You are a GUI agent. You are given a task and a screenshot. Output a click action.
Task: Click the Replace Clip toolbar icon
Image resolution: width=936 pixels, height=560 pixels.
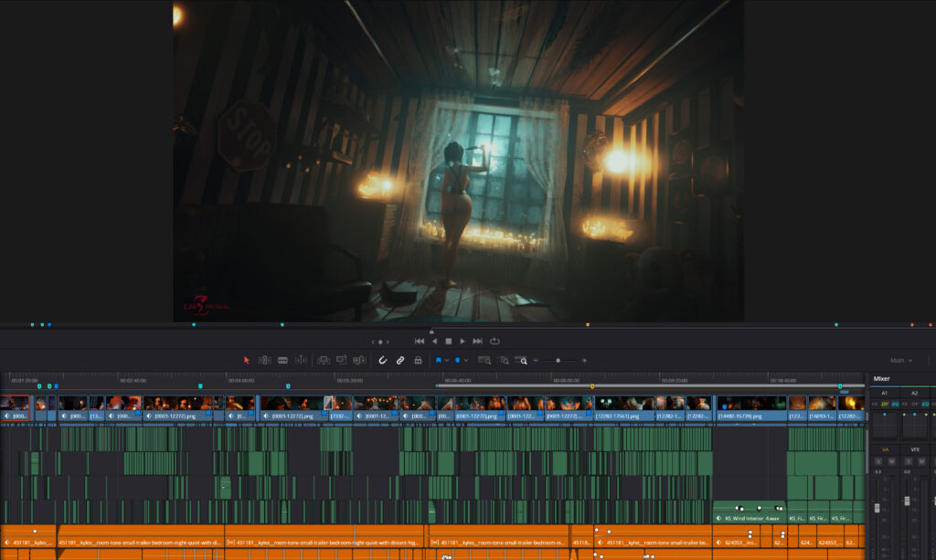click(x=359, y=360)
